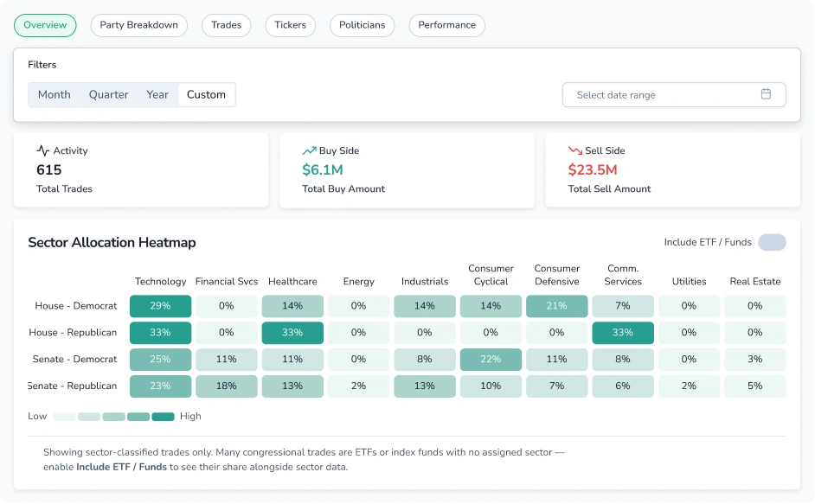Screen dimensions: 815x504
Task: Click the calendar icon in date range field
Action: click(x=766, y=94)
